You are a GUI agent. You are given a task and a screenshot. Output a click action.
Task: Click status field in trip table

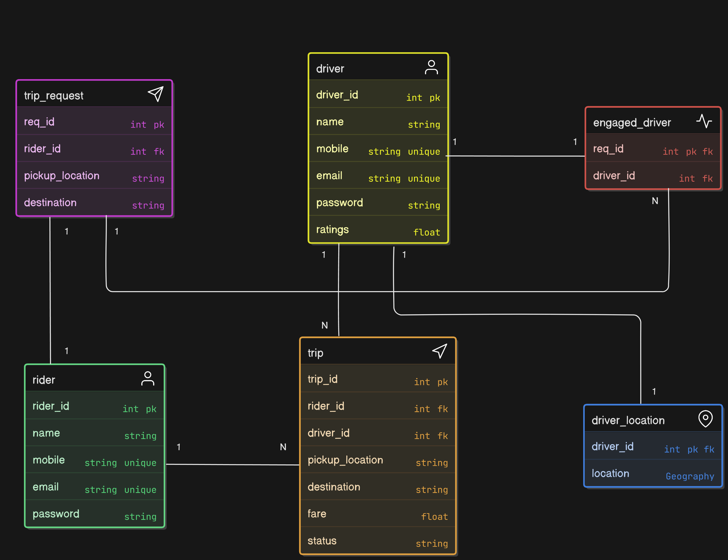point(378,540)
